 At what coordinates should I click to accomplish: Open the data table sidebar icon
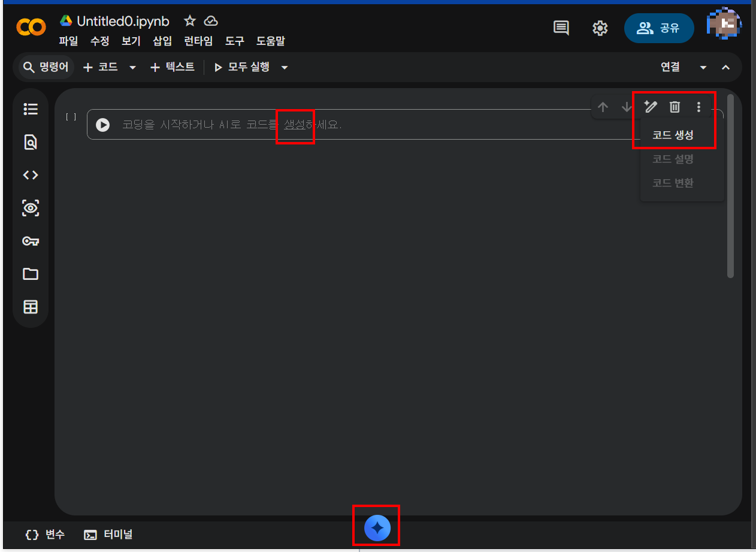click(x=31, y=307)
